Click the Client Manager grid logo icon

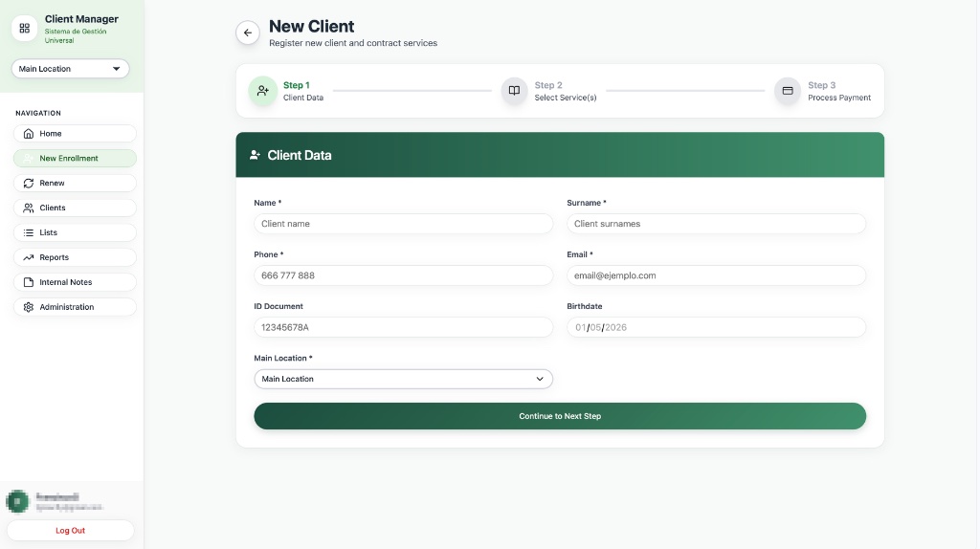(x=24, y=28)
